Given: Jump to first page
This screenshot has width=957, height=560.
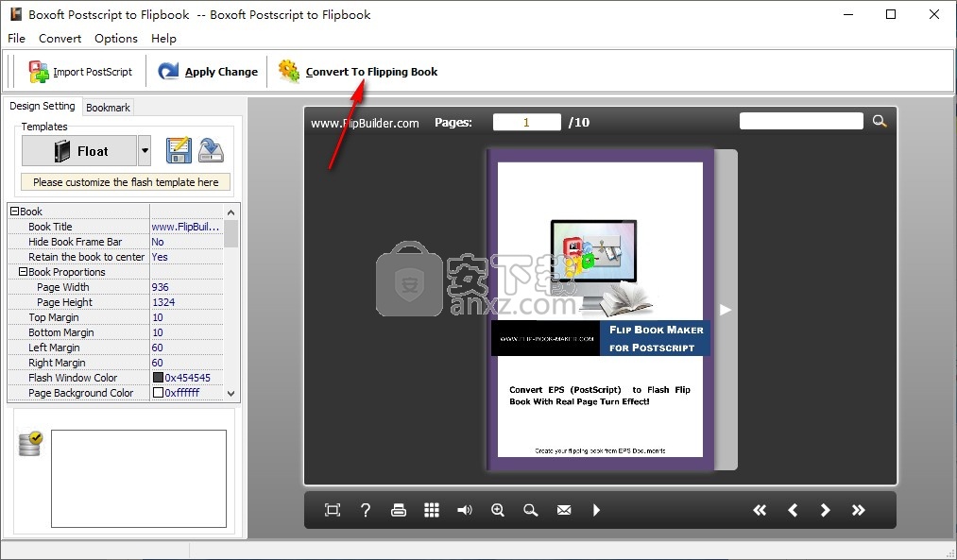Looking at the screenshot, I should [x=760, y=510].
